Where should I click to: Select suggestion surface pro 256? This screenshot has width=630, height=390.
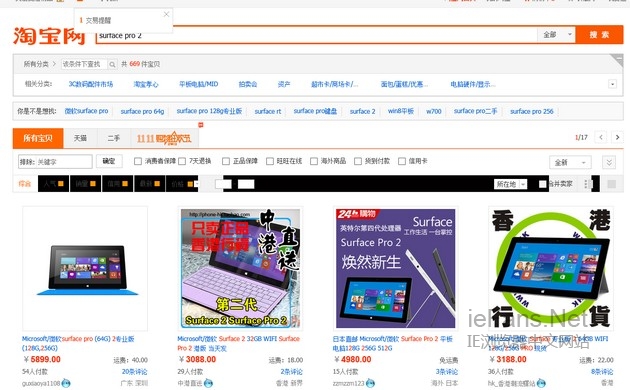pyautogui.click(x=532, y=111)
